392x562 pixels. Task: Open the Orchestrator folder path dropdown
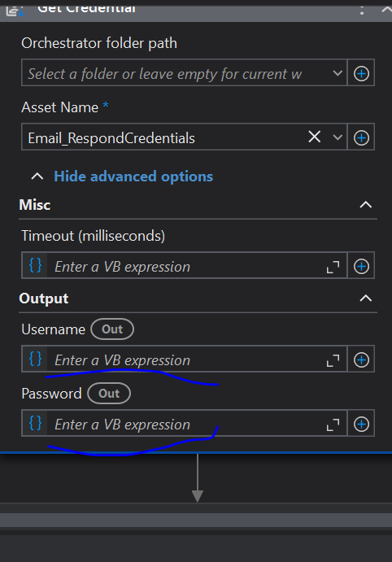pos(338,73)
